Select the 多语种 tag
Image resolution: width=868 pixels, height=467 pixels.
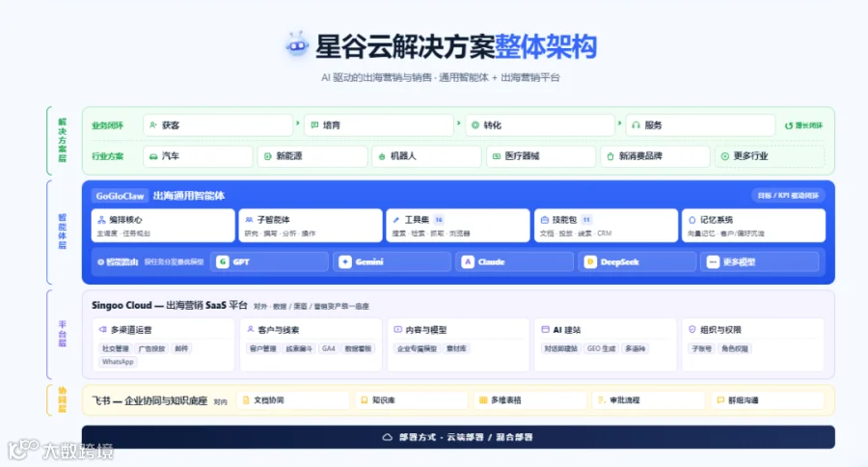(636, 348)
